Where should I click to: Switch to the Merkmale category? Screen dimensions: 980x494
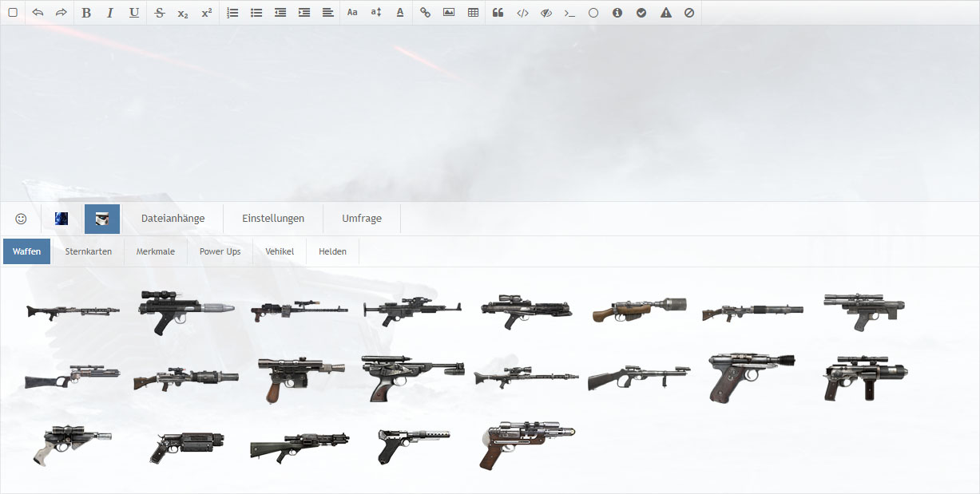(x=155, y=251)
